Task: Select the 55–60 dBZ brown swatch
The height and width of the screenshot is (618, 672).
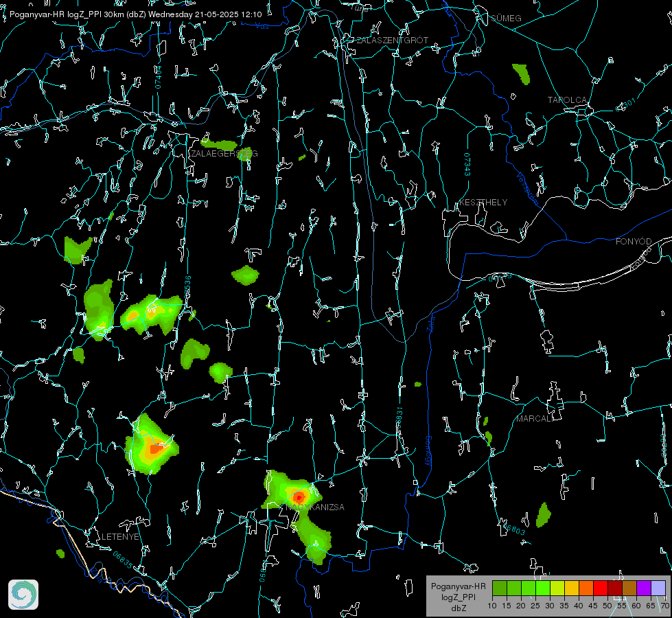Action: (629, 588)
